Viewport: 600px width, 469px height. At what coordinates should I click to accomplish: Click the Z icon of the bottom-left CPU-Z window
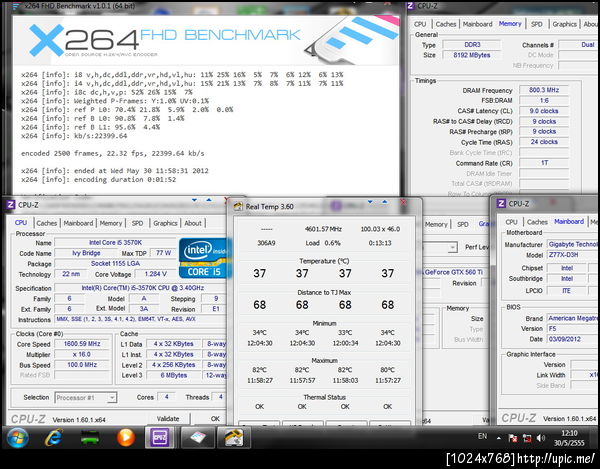coord(10,205)
